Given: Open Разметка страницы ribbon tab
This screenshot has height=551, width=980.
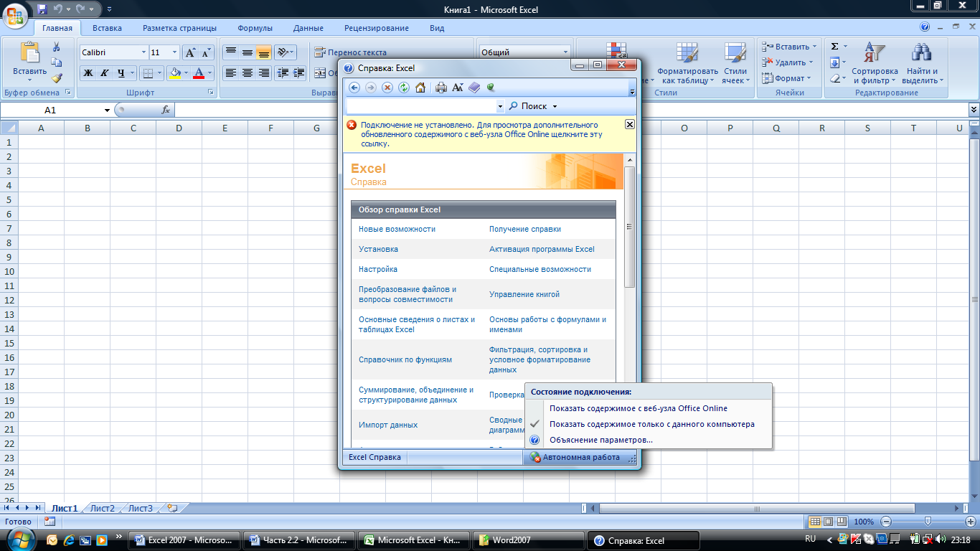Looking at the screenshot, I should pos(179,28).
